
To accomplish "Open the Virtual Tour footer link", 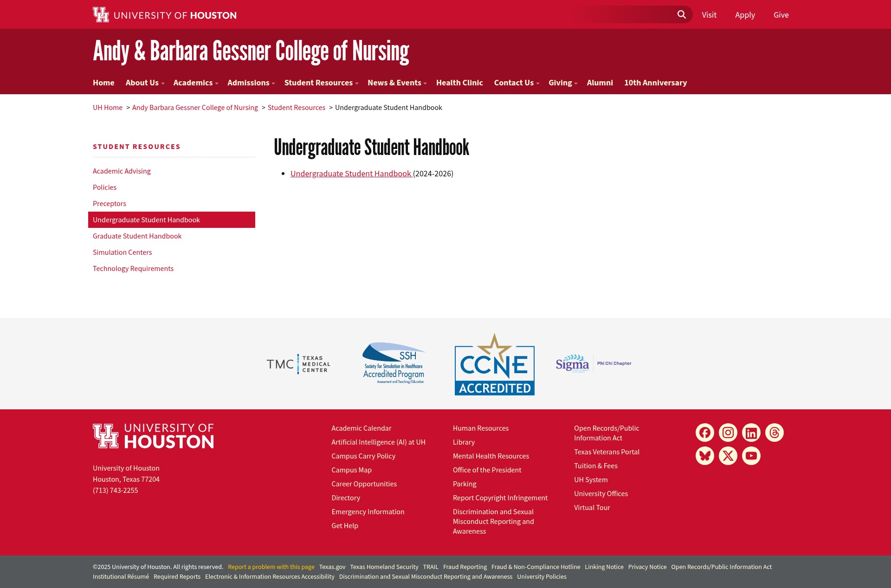I will [592, 508].
